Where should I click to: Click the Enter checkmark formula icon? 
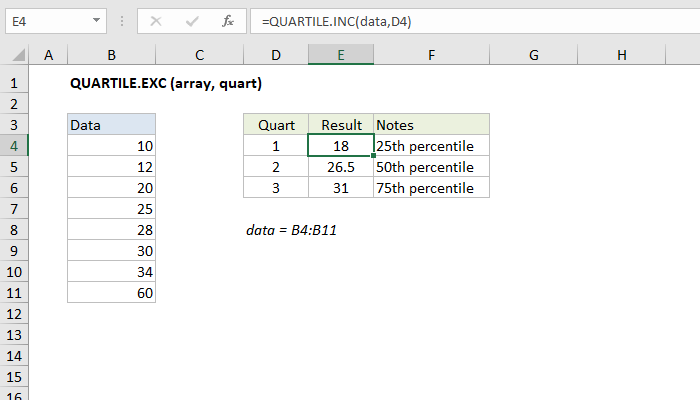(192, 21)
